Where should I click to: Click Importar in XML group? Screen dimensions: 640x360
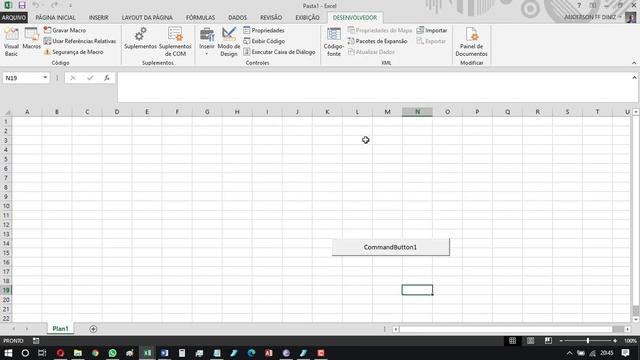pyautogui.click(x=432, y=30)
